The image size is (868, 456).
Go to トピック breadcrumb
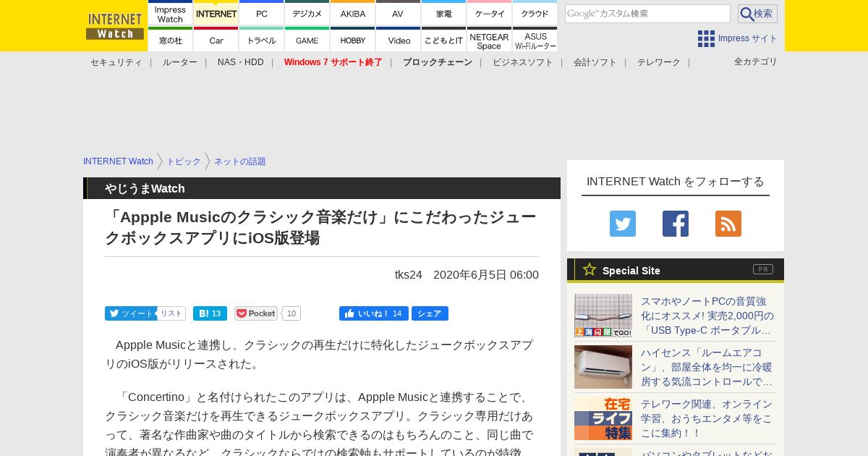184,161
